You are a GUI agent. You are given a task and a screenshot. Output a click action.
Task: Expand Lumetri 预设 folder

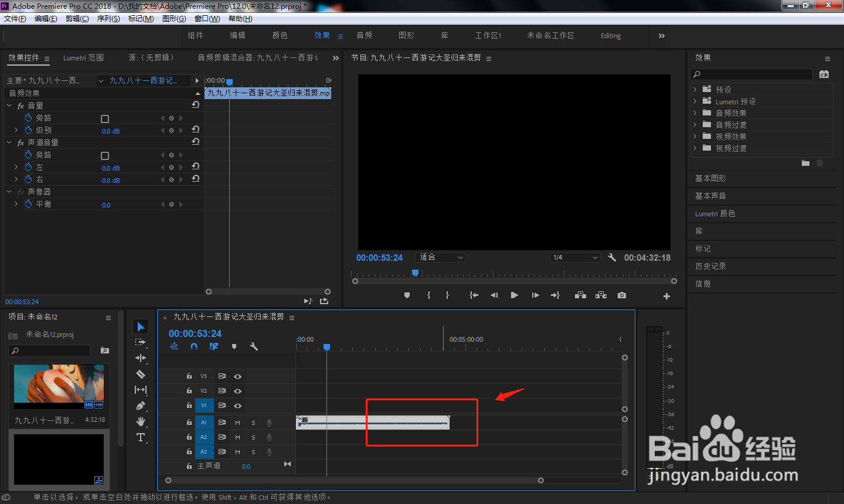point(695,101)
